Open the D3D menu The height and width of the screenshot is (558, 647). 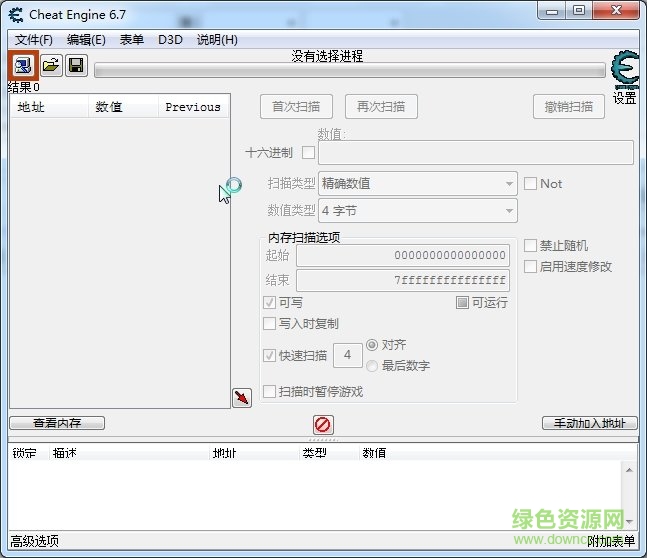[170, 40]
